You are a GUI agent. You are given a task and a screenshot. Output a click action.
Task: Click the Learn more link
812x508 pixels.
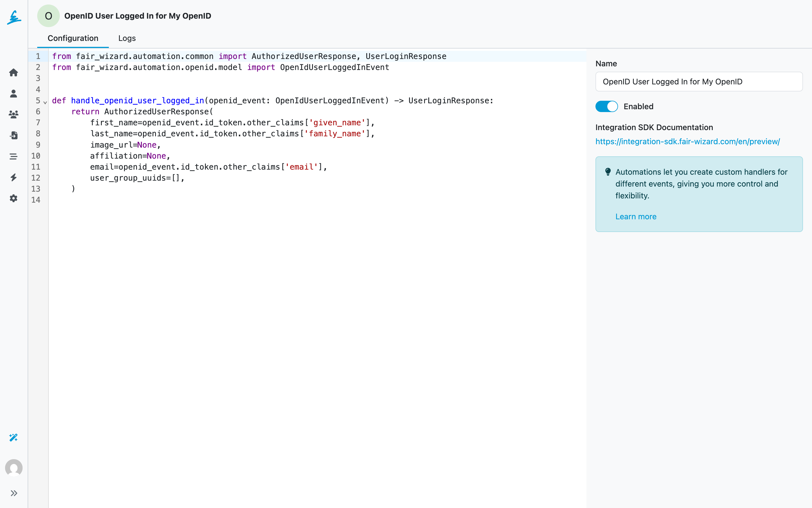(636, 217)
